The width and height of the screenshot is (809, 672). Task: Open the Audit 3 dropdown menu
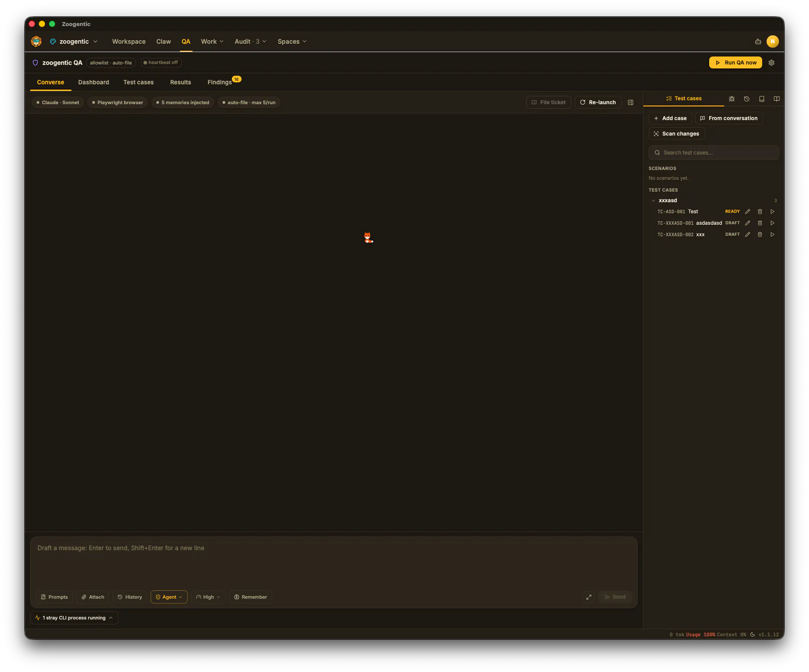tap(250, 42)
